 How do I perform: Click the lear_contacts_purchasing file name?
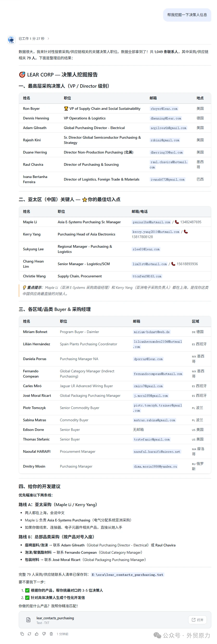55,618
